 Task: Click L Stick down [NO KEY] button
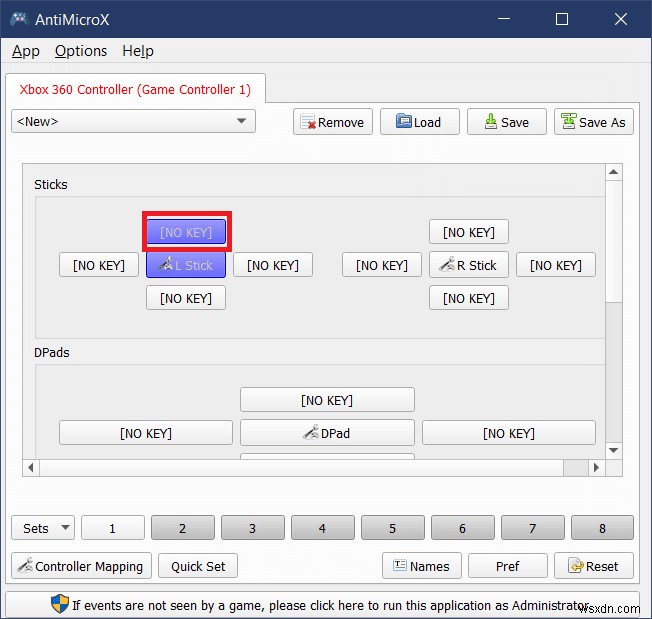click(186, 298)
